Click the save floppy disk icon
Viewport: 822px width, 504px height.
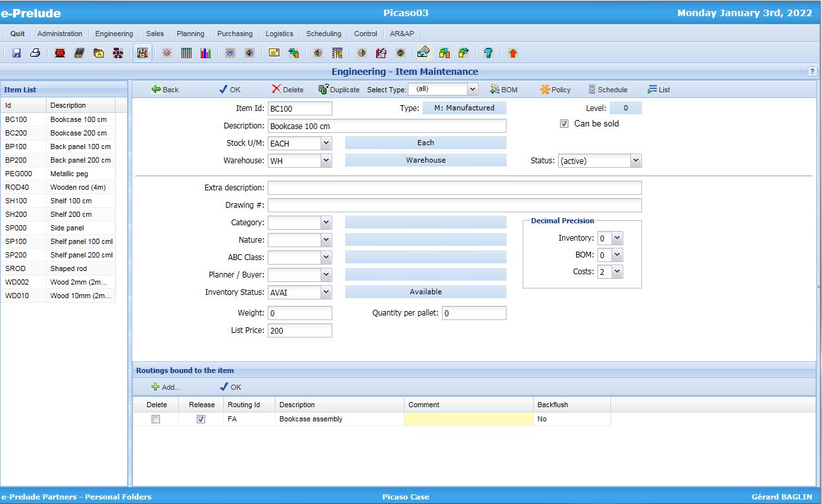(x=17, y=54)
